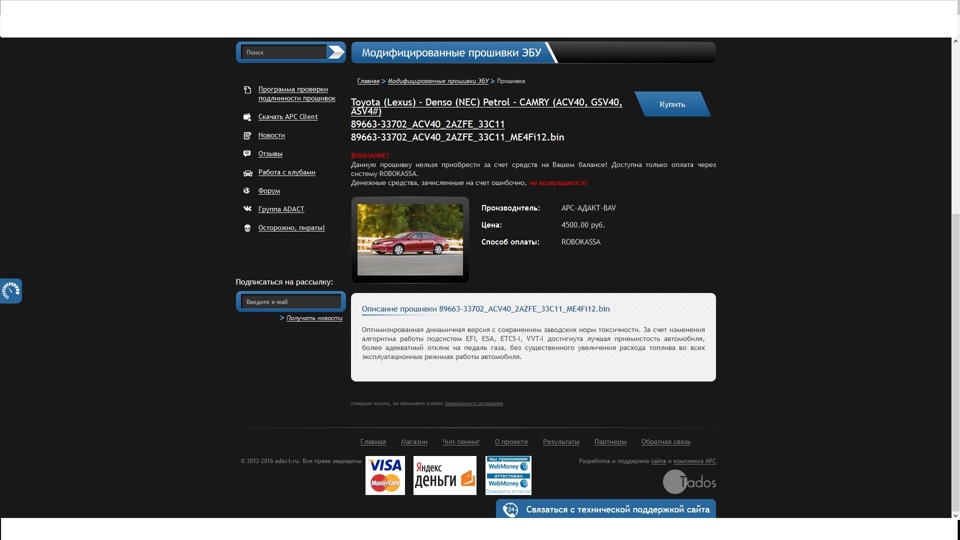Screen dimensions: 960x540
Task: Click the сайта link in footer credits
Action: pyautogui.click(x=658, y=461)
